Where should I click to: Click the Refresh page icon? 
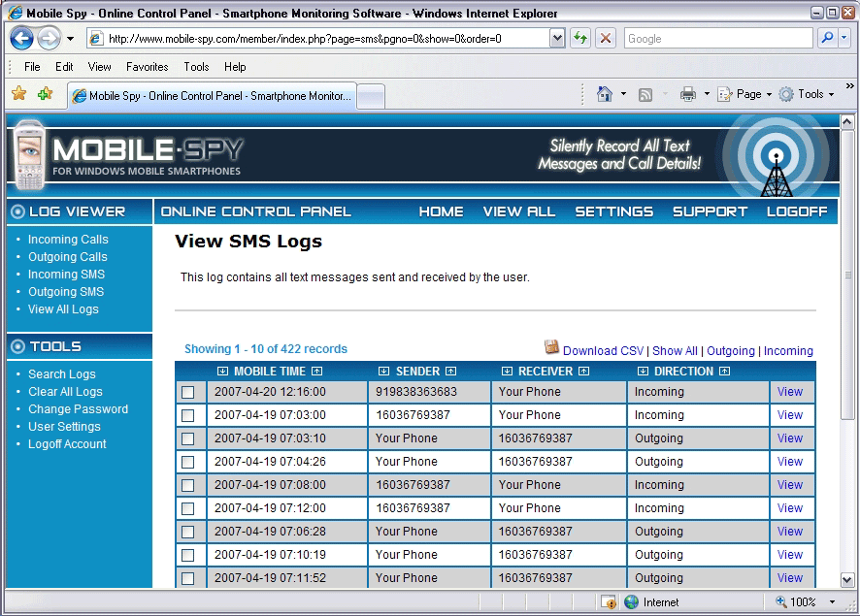click(580, 39)
